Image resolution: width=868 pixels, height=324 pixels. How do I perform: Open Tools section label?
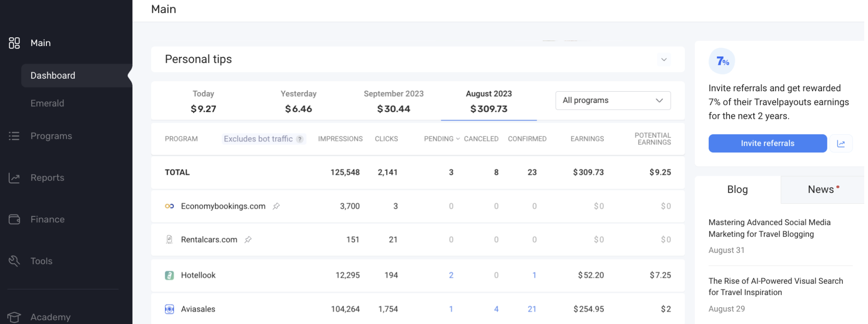pos(41,261)
